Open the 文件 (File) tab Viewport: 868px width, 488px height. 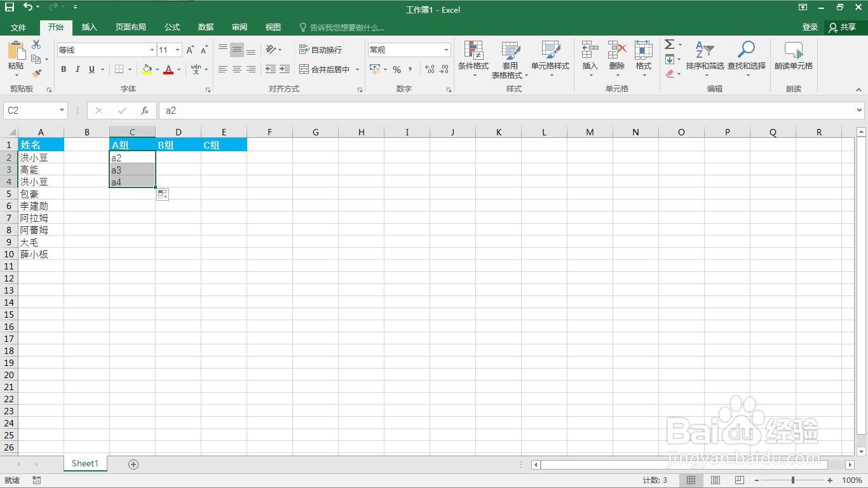[x=18, y=27]
